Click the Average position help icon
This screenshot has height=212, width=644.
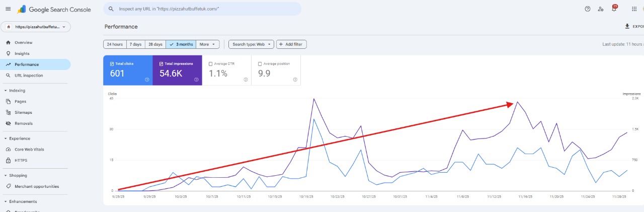click(295, 80)
